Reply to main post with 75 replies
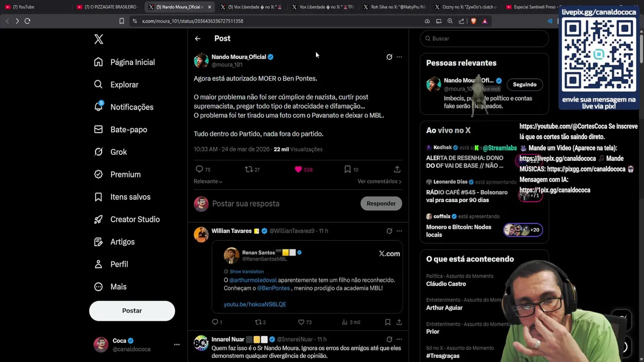 pos(203,169)
